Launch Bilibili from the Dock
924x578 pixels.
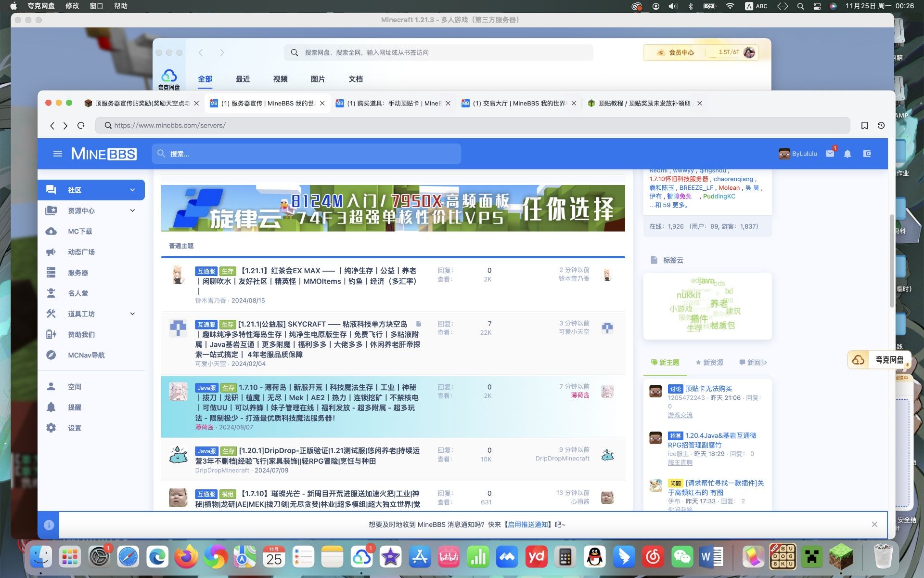tap(449, 557)
